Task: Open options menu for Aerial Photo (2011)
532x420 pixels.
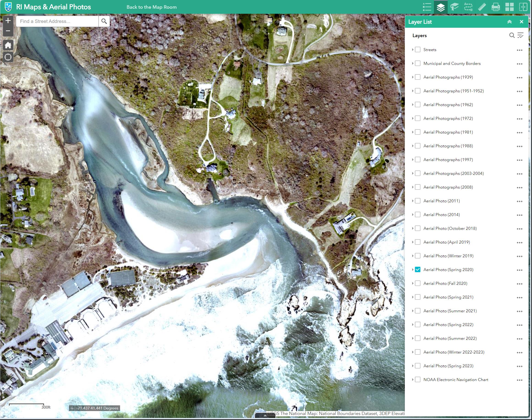Action: point(519,201)
